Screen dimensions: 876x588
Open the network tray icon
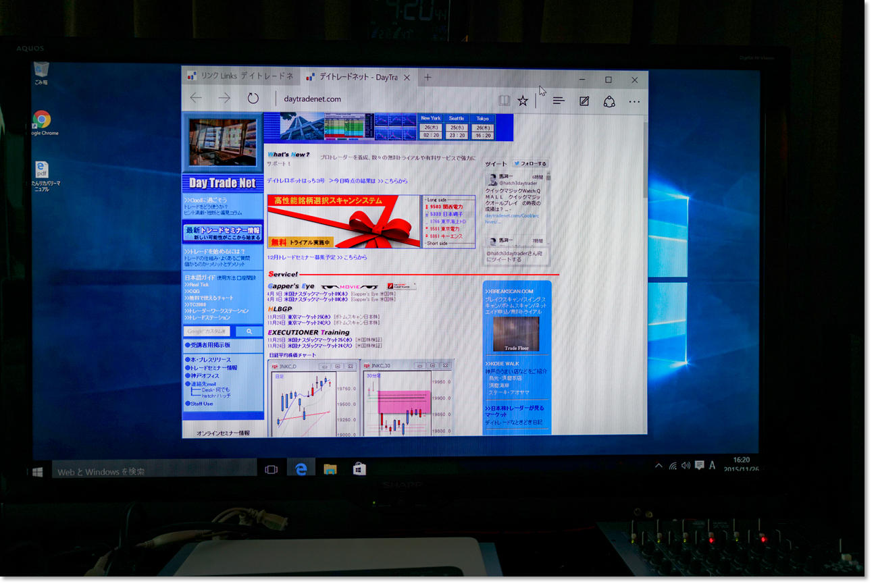tap(673, 465)
